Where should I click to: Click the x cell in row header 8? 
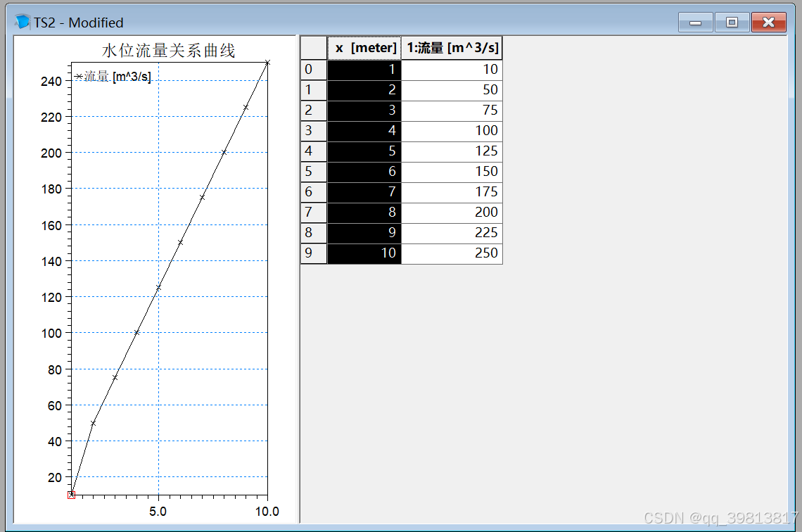click(x=364, y=233)
